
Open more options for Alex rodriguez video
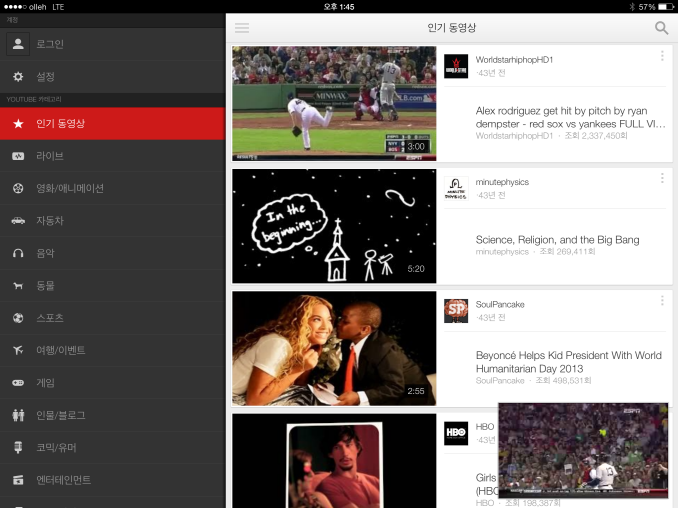coord(662,55)
